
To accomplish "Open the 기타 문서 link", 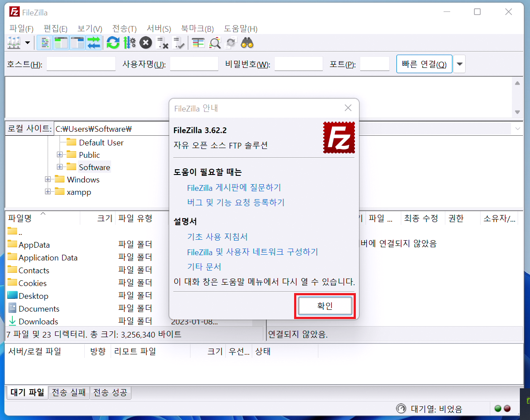I will click(x=204, y=267).
